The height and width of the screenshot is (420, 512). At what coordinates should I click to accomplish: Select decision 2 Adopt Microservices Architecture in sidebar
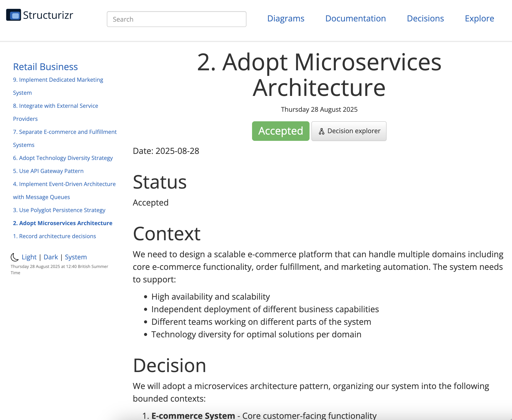click(x=63, y=223)
